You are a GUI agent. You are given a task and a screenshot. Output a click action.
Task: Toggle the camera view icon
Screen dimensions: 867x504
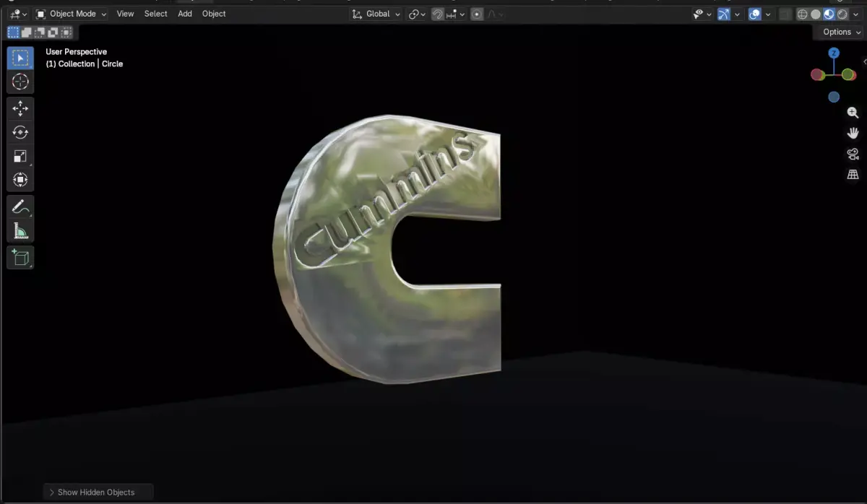853,154
